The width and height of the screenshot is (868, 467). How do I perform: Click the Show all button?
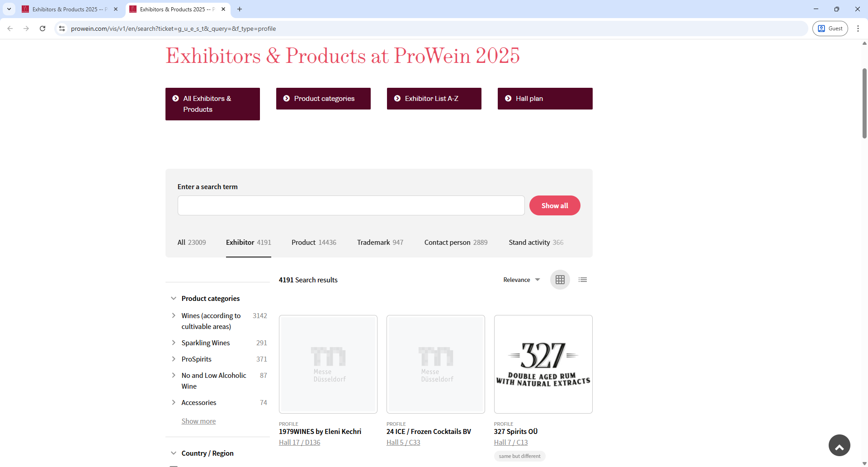coord(555,205)
